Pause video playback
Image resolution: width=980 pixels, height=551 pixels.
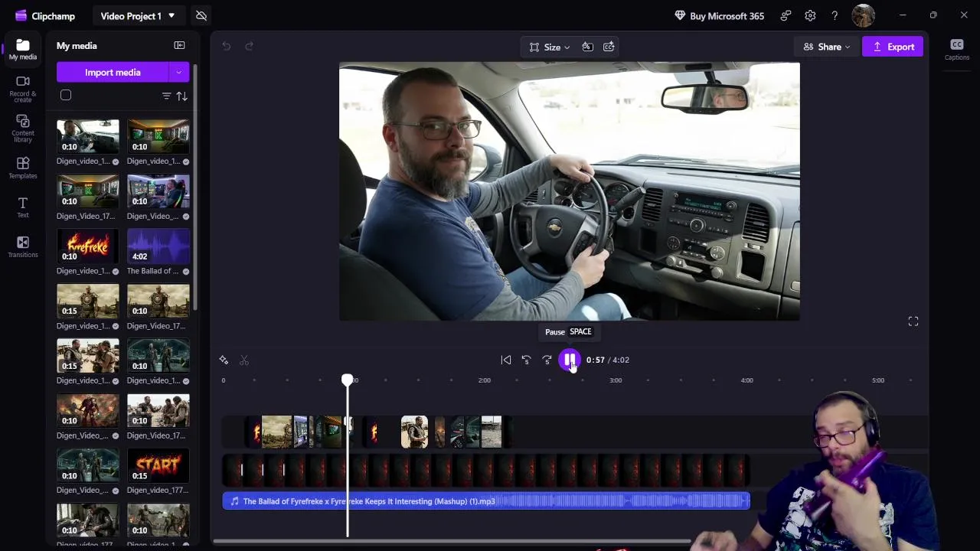(570, 360)
